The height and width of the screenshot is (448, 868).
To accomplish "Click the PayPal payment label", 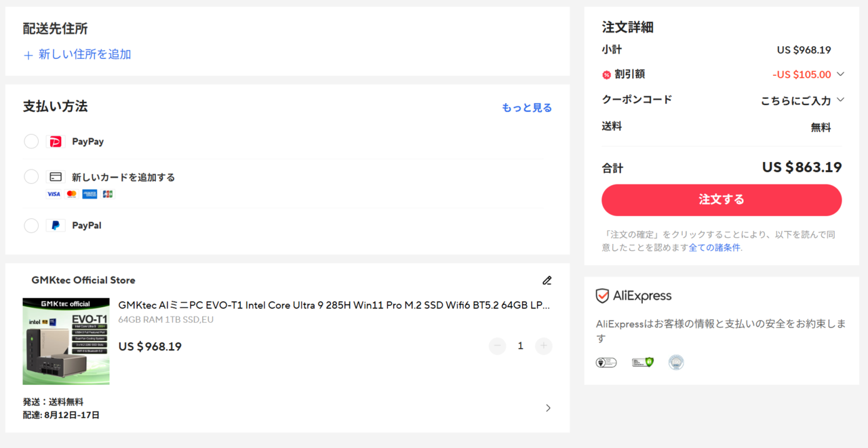I will coord(87,225).
